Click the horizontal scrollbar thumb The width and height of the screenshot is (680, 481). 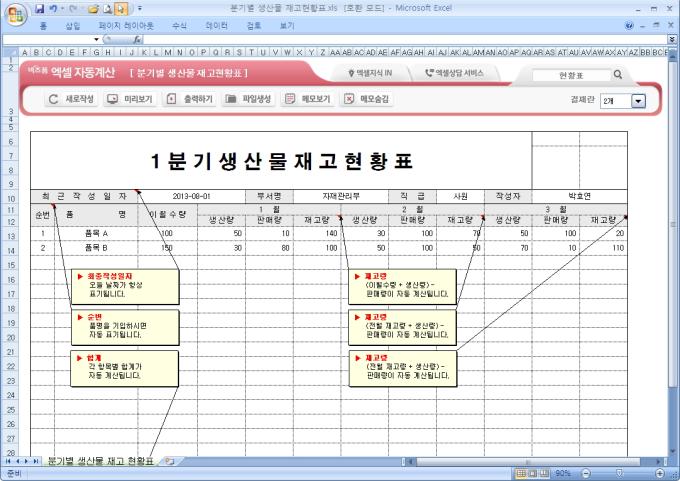click(x=528, y=462)
